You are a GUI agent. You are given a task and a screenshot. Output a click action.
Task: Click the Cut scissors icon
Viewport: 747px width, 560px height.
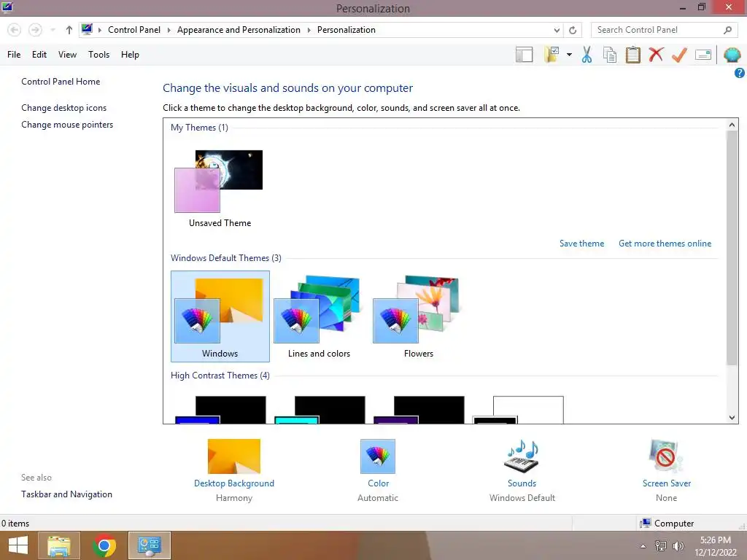pos(587,54)
